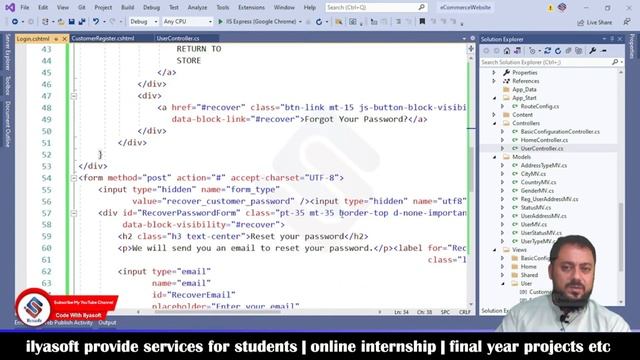
Task: Expand the References node
Action: pos(494,81)
